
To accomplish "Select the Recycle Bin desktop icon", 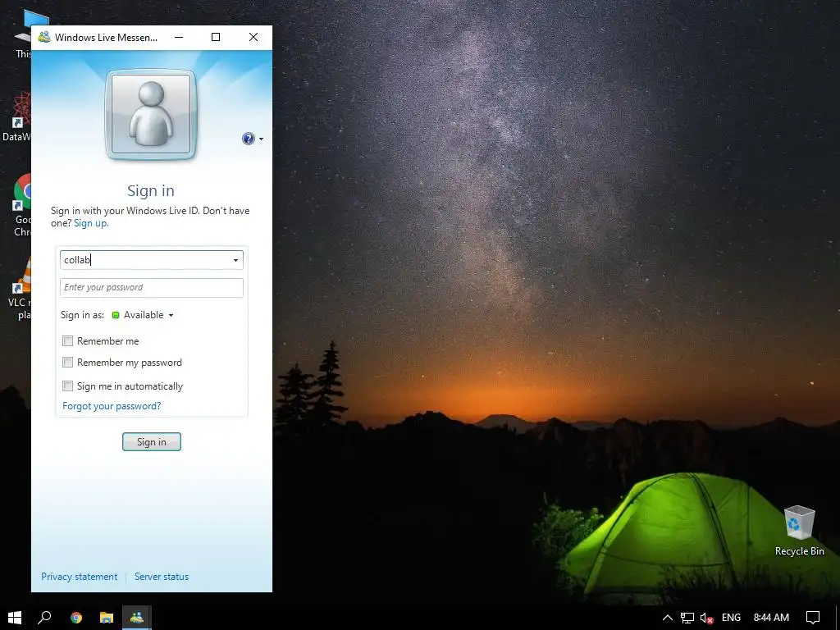I will (799, 531).
